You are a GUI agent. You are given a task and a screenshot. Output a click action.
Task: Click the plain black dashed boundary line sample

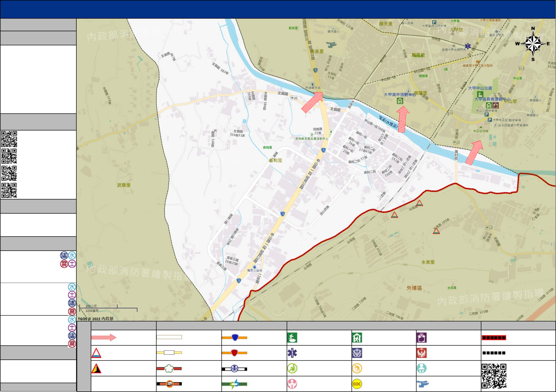[494, 353]
